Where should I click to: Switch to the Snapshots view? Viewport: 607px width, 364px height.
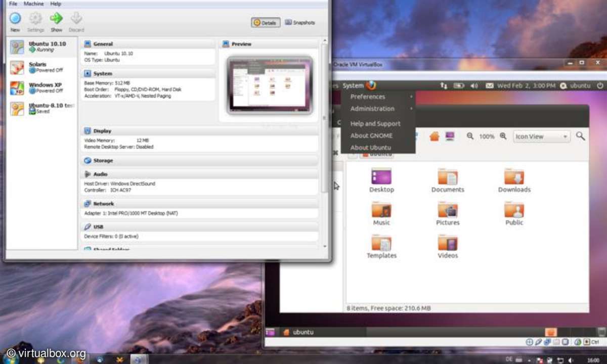(x=300, y=23)
